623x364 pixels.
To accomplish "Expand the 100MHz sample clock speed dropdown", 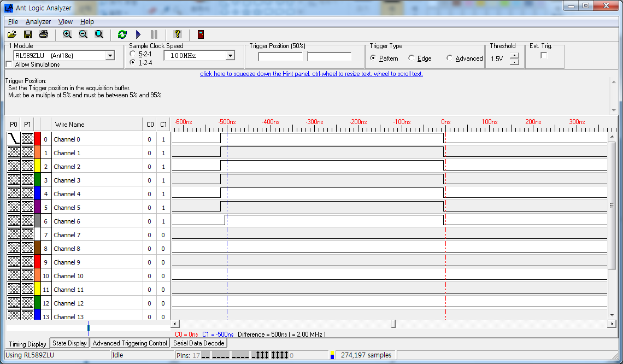I will pos(230,55).
